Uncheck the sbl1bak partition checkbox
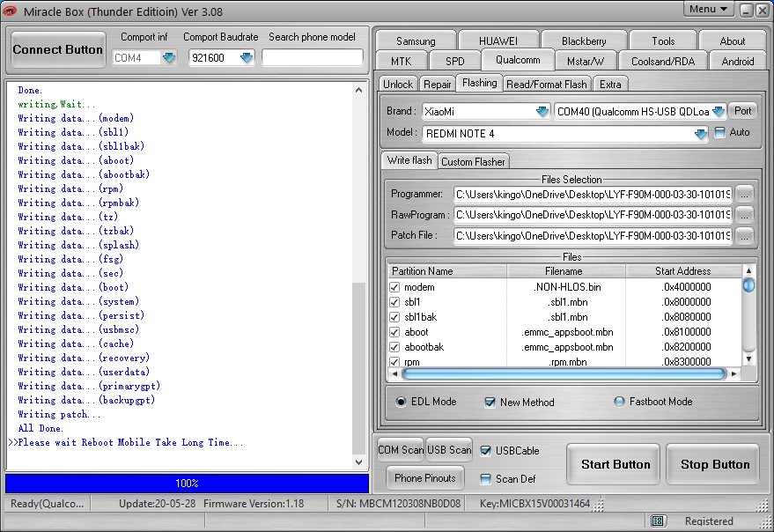Image resolution: width=774 pixels, height=532 pixels. click(394, 317)
